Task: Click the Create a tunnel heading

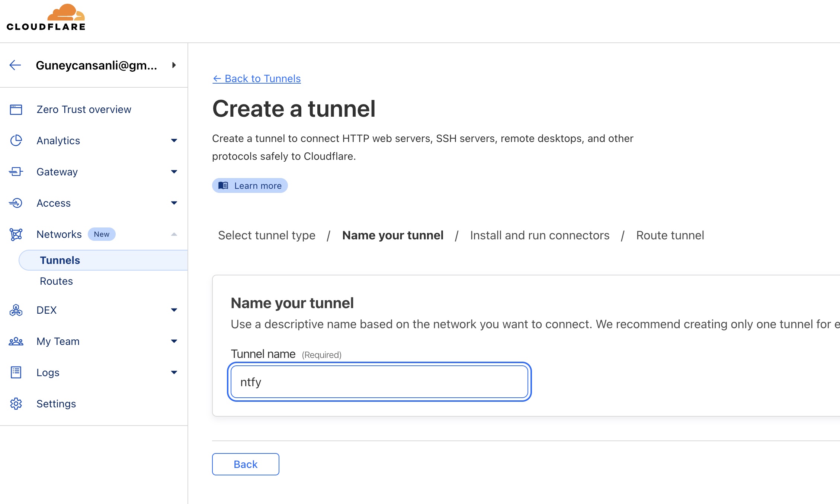Action: coord(294,109)
